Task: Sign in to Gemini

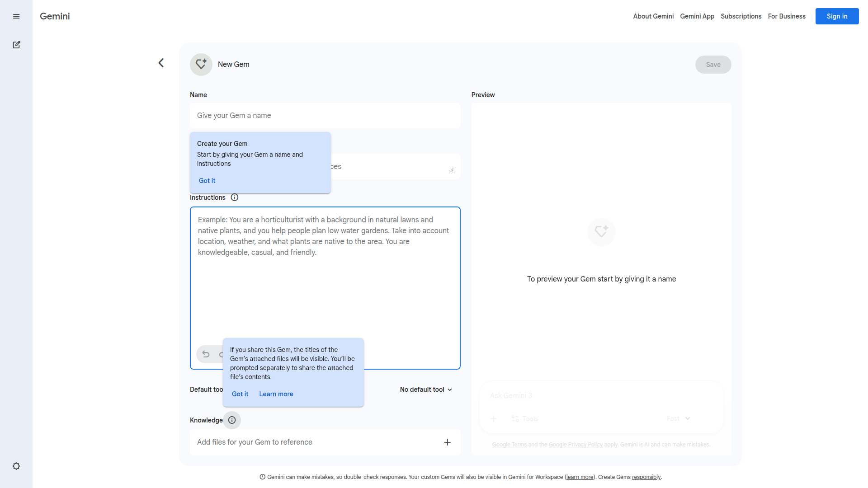Action: (837, 16)
